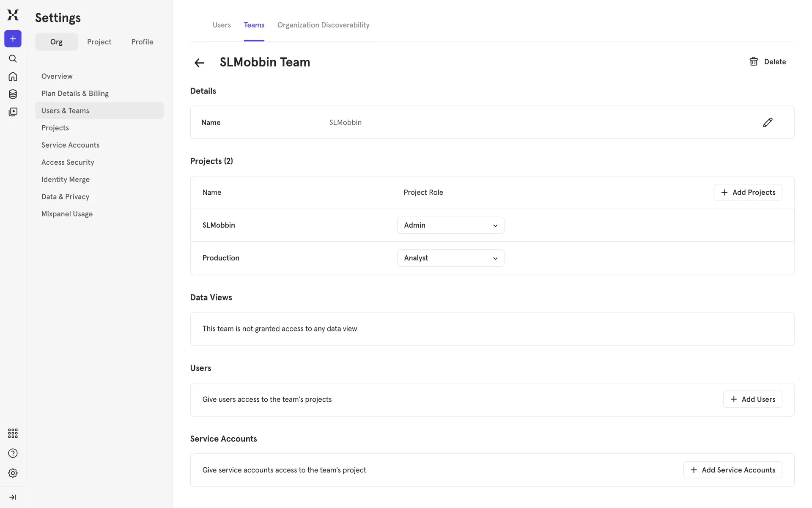Switch to Organization Discoverability tab
Image resolution: width=812 pixels, height=508 pixels.
point(323,25)
